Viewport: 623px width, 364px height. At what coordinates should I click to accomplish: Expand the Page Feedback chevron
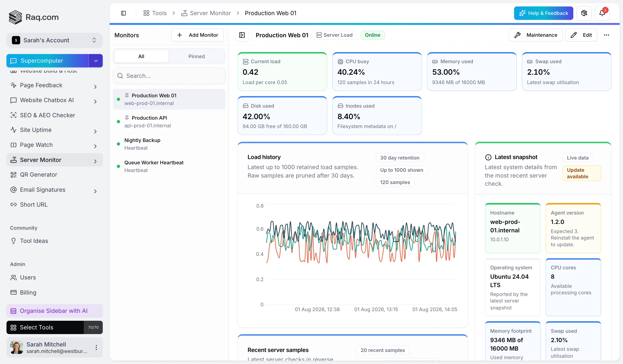pos(95,87)
